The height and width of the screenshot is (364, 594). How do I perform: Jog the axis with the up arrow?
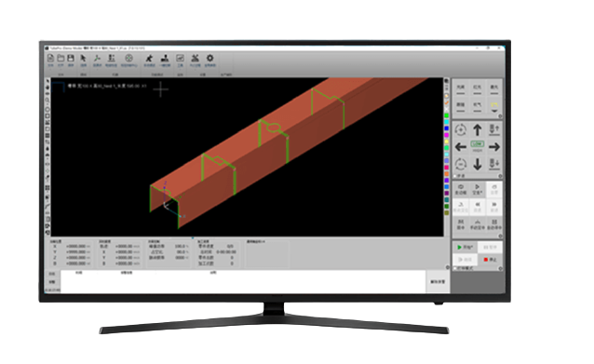tap(478, 130)
